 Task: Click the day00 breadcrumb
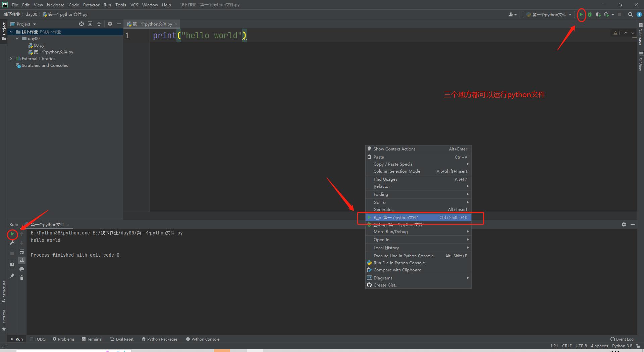click(31, 14)
